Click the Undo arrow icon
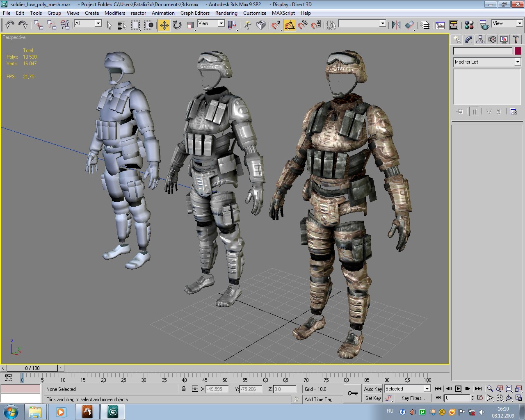Viewport: 525px width, 420px height. click(x=10, y=25)
